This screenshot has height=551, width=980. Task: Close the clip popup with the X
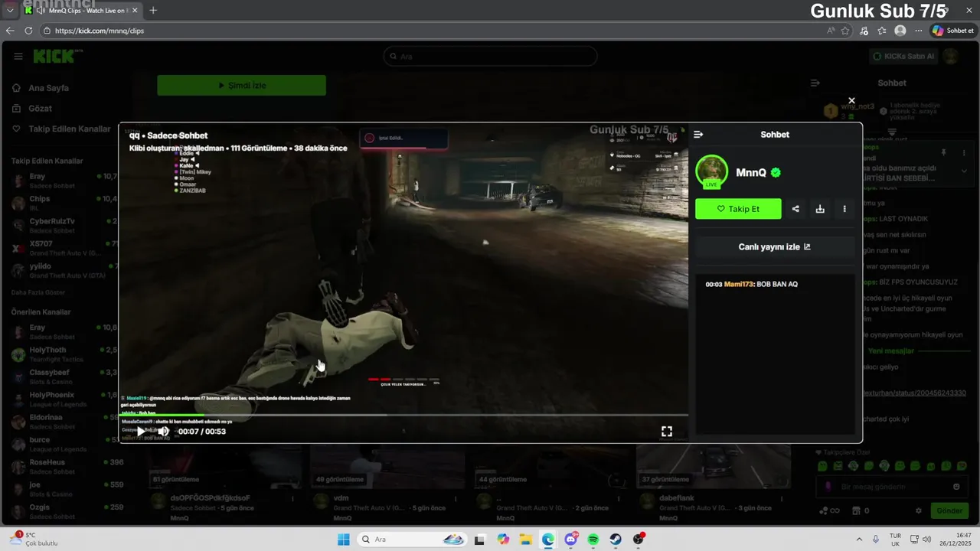pos(851,100)
